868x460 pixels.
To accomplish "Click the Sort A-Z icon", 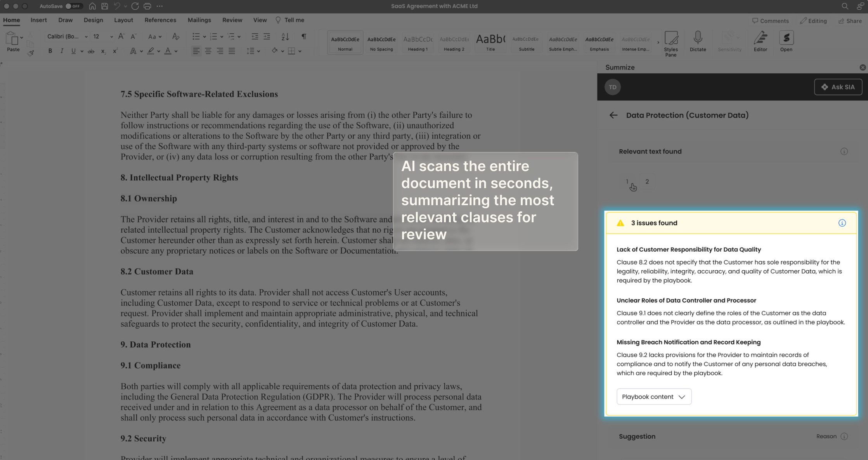I will 285,36.
